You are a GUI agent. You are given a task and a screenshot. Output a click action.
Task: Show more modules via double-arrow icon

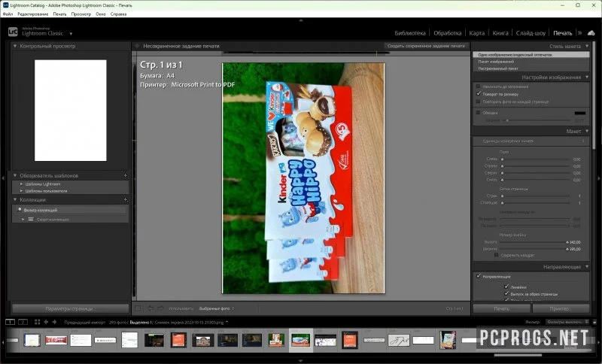[579, 33]
